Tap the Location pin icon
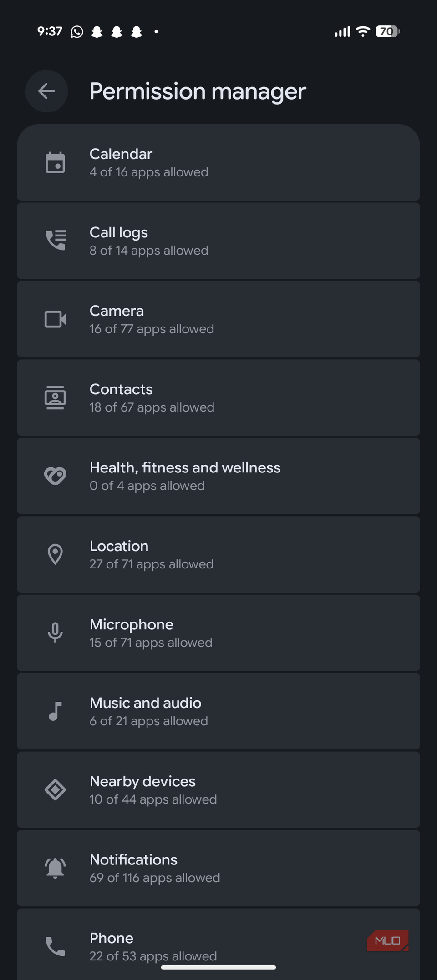The image size is (437, 980). (x=55, y=554)
